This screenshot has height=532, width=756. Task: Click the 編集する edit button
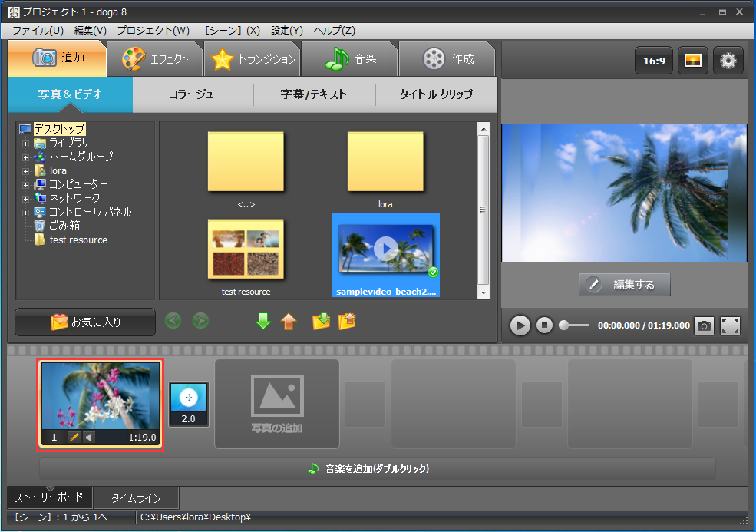click(625, 285)
